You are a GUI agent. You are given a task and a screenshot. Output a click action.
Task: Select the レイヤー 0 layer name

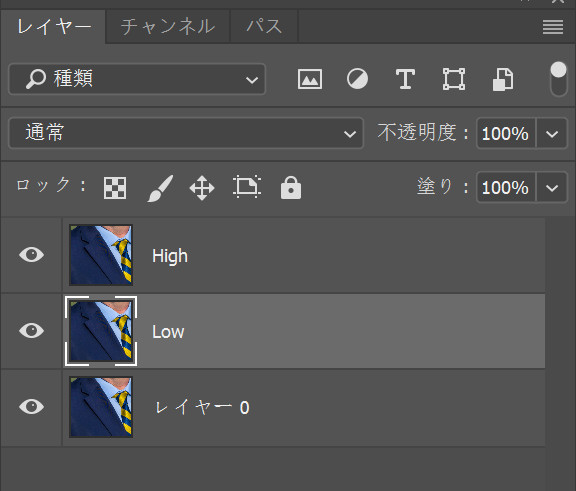[x=202, y=407]
